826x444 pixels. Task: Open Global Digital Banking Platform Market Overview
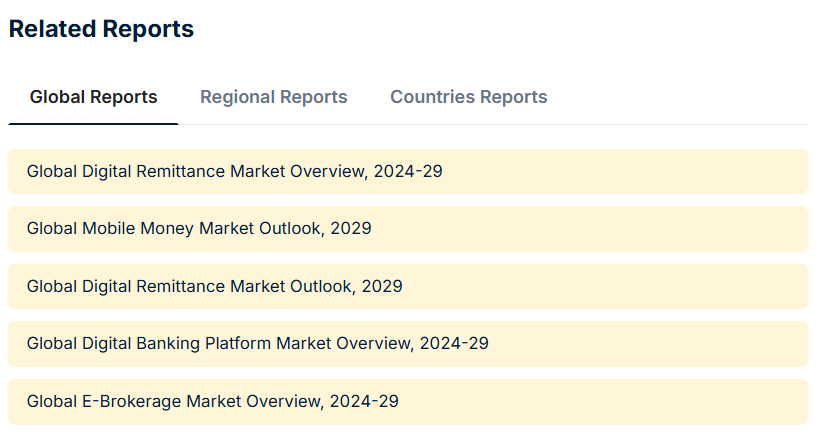pos(257,344)
